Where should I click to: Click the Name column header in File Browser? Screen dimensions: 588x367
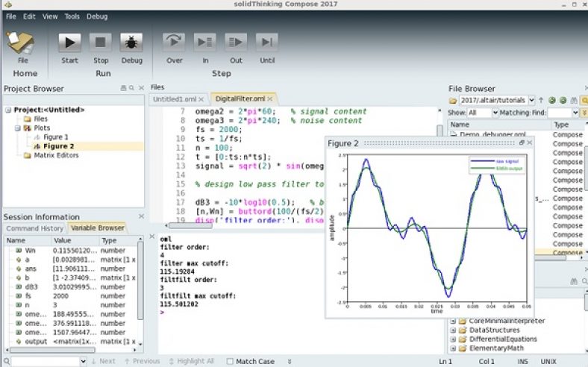(460, 125)
